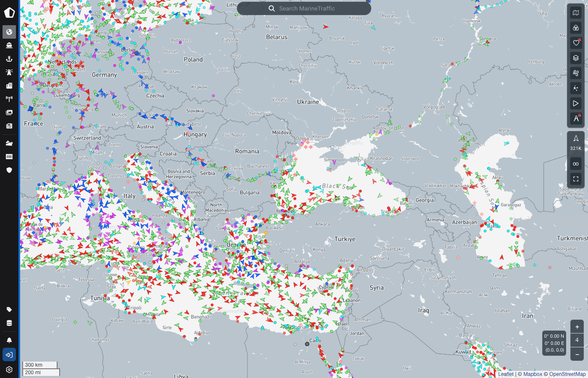Toggle the infinity vessel names control
Viewport: 588px width, 378px height.
pos(576,164)
